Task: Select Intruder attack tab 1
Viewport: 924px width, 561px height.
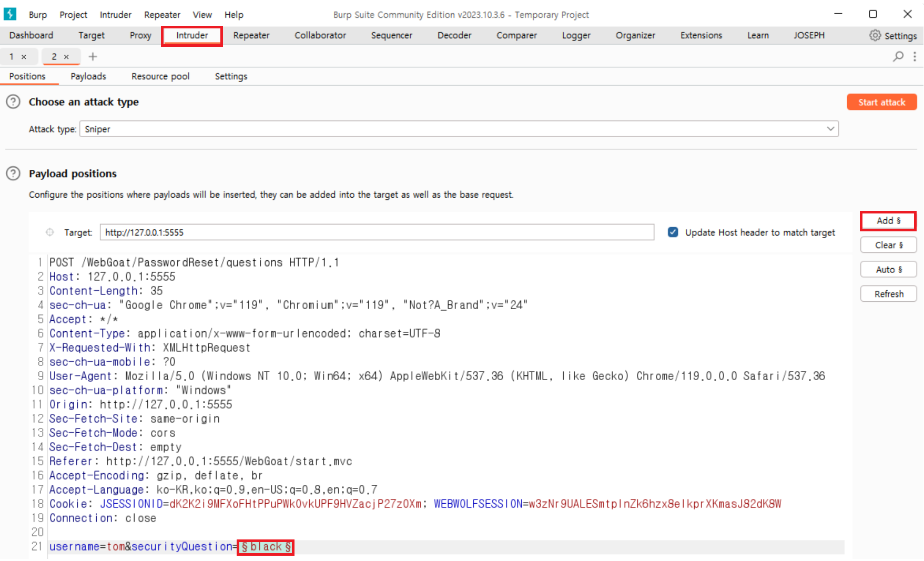Action: 12,56
